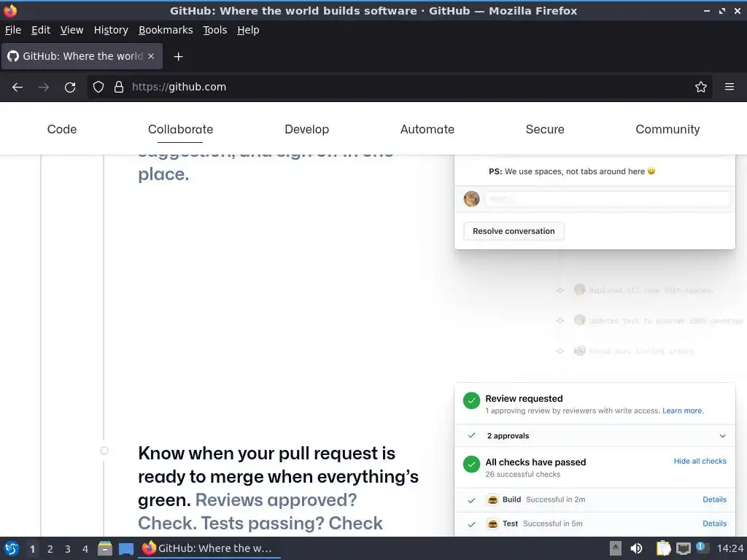Open the tracking protection shield icon
Screen dimensions: 747x560
point(98,87)
